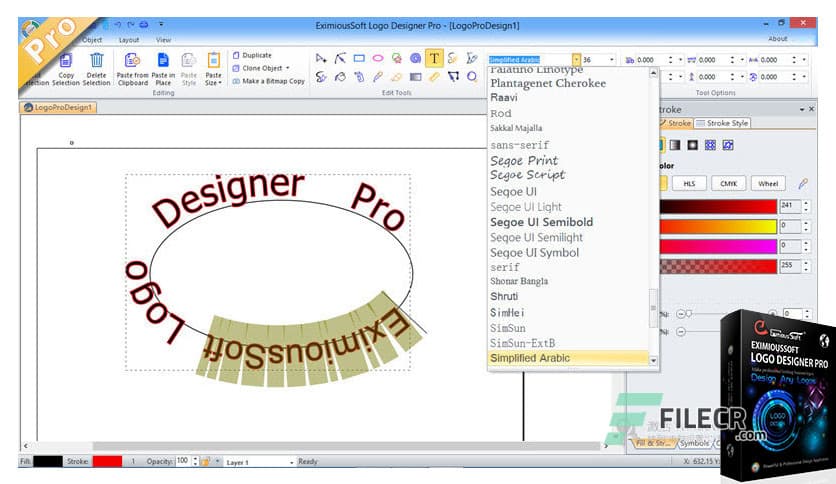Adjust the alpha checkered slider
This screenshot has width=836, height=484.
718,266
